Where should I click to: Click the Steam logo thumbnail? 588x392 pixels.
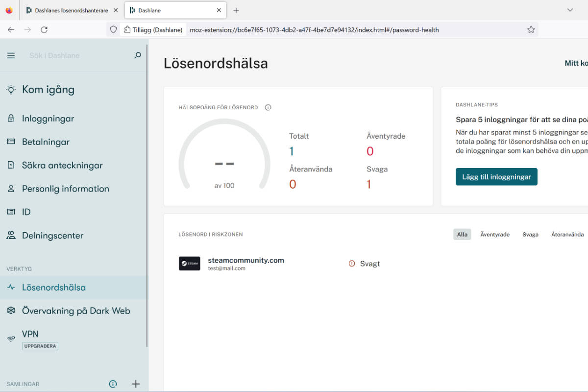189,264
